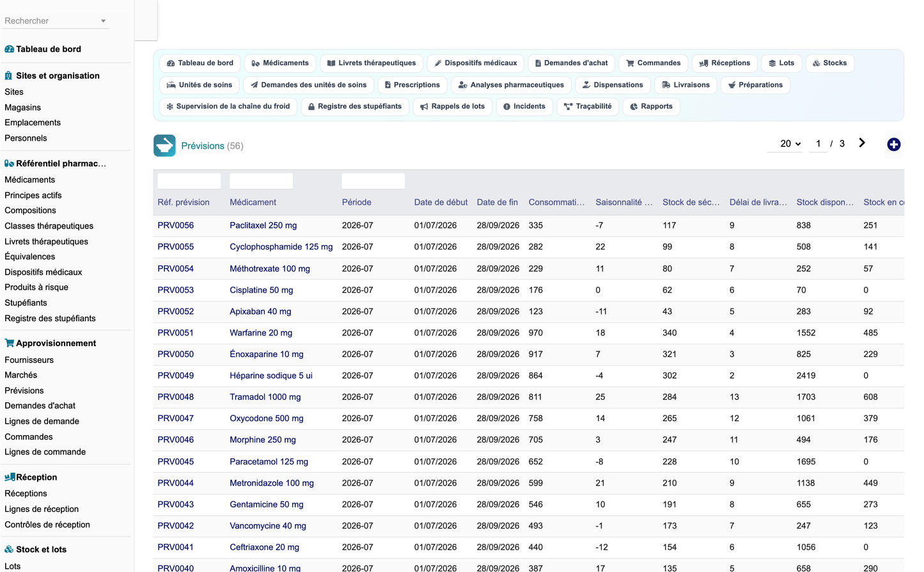Screen dimensions: 924x572
Task: Open Réceptions shortcut button
Action: point(724,63)
